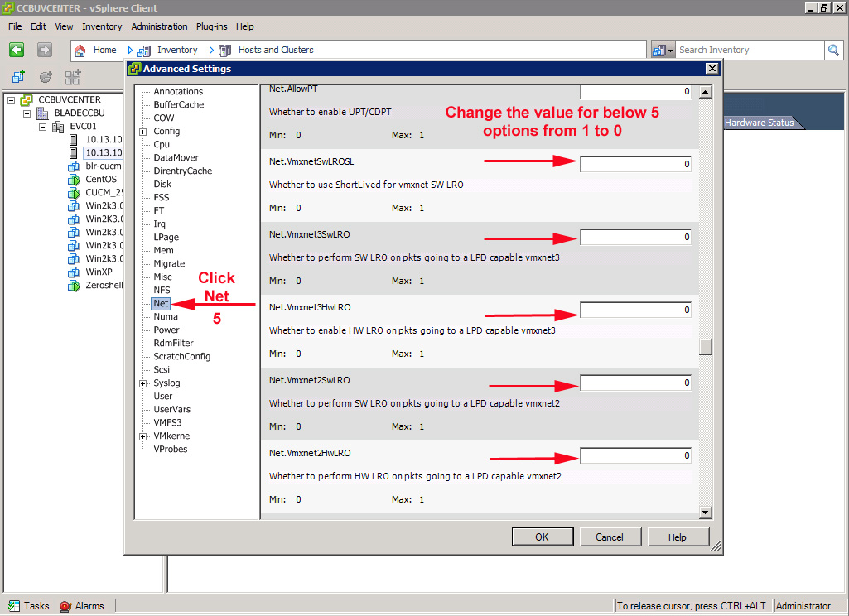The image size is (849, 616).
Task: Click OK in Advanced Settings
Action: (x=542, y=537)
